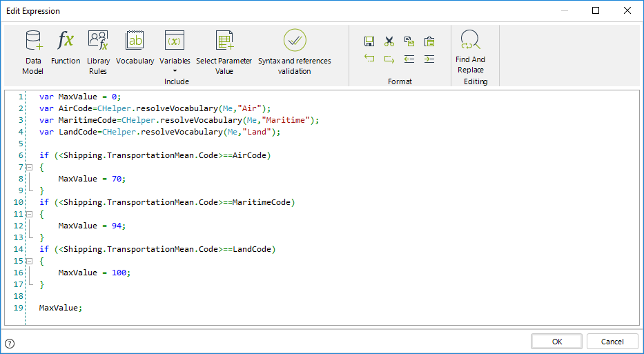Click the Cancel button

tap(612, 342)
